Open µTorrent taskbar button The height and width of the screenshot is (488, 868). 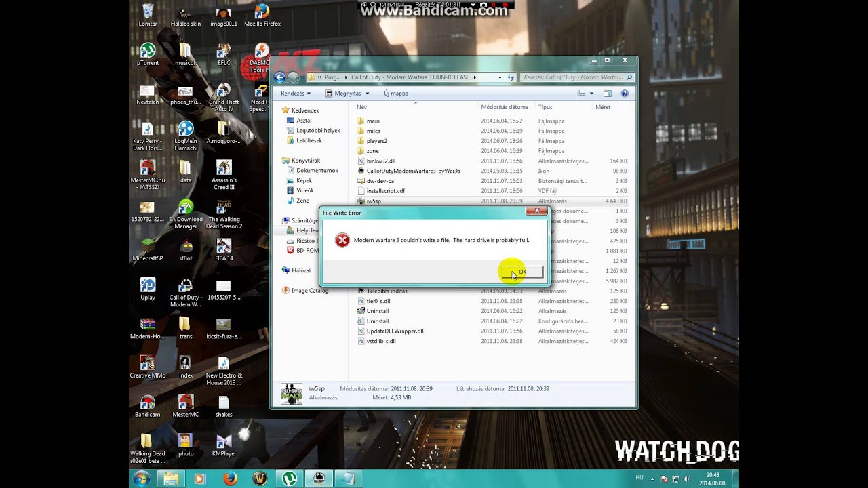[289, 479]
